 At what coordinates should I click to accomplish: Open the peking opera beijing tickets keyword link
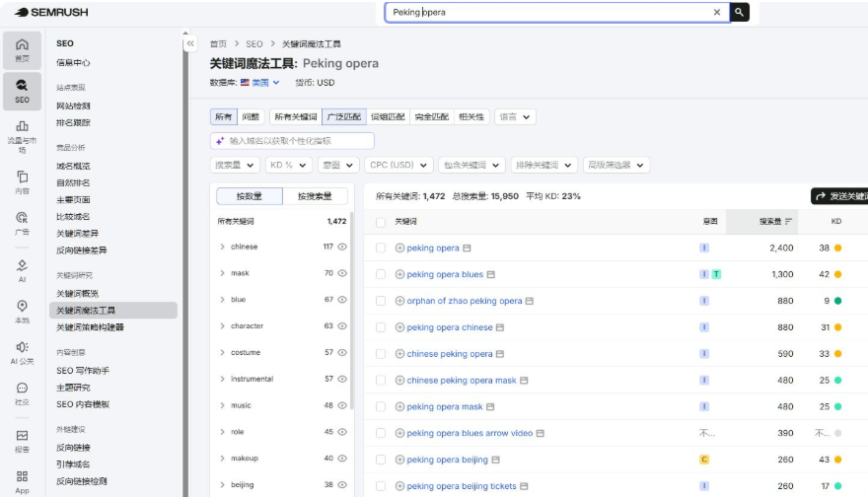click(462, 486)
